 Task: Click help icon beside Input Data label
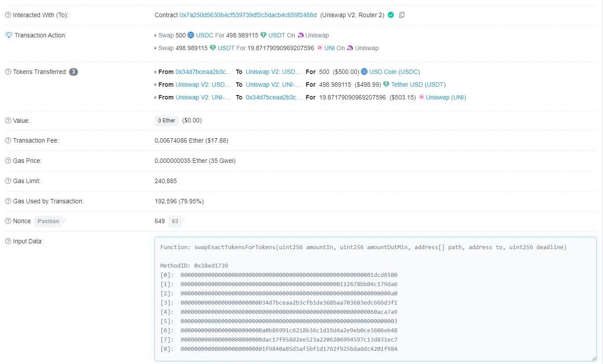pyautogui.click(x=8, y=241)
